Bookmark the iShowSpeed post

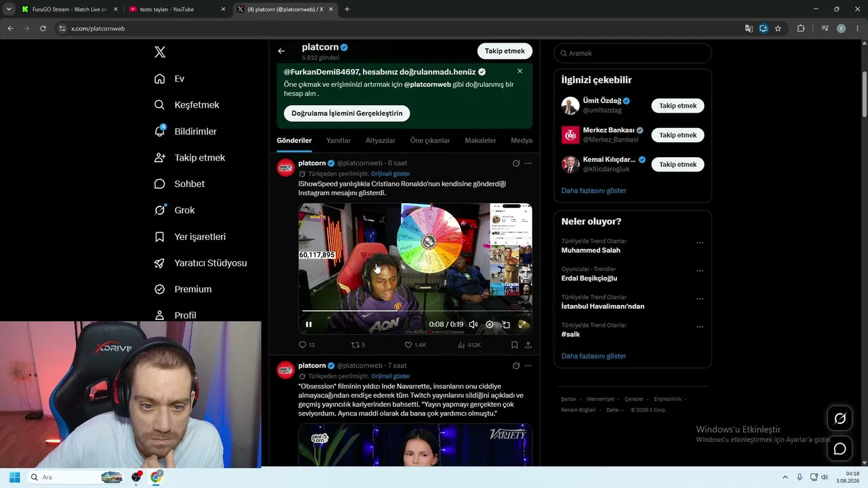(515, 345)
